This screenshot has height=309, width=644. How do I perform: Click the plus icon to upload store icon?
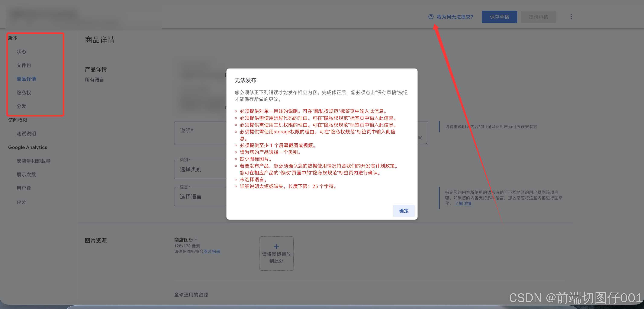pos(276,247)
